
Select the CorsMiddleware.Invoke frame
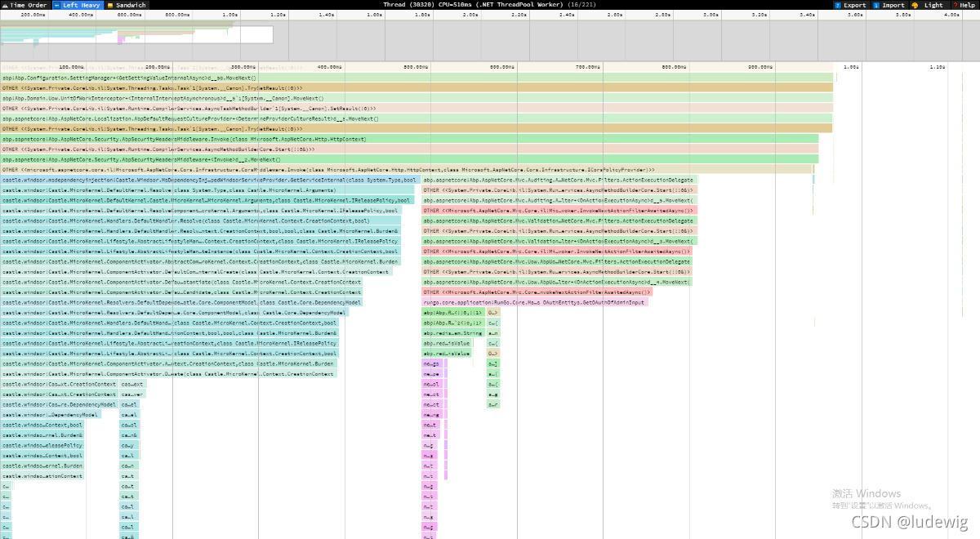[407, 170]
